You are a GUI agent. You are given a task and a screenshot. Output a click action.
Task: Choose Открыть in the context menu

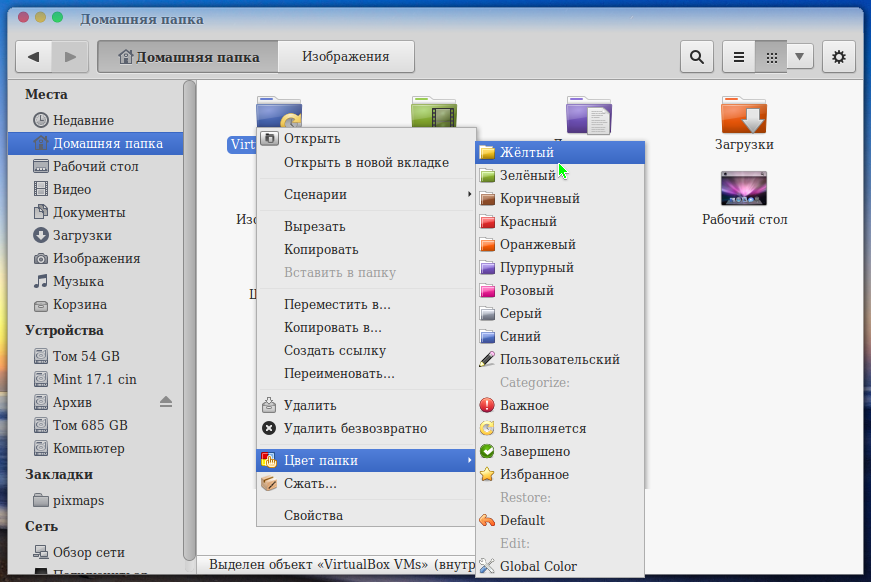[x=367, y=139]
